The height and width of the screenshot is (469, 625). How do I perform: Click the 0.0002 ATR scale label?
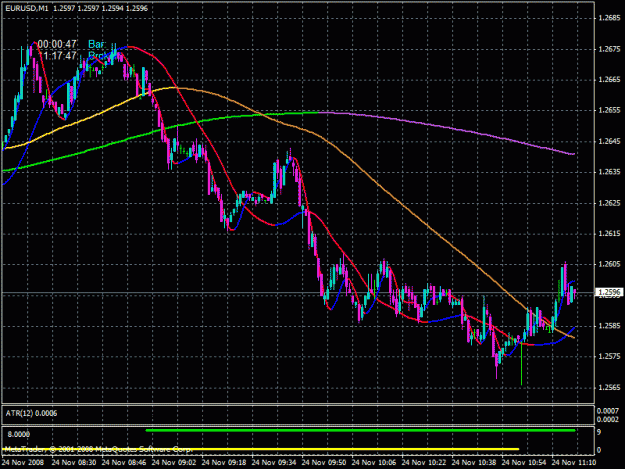pos(608,419)
